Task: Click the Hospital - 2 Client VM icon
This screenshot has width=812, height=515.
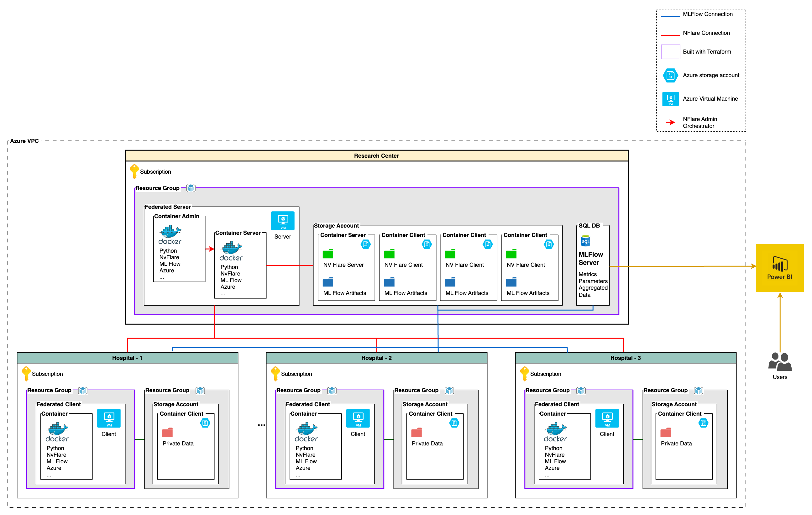Action: point(358,418)
